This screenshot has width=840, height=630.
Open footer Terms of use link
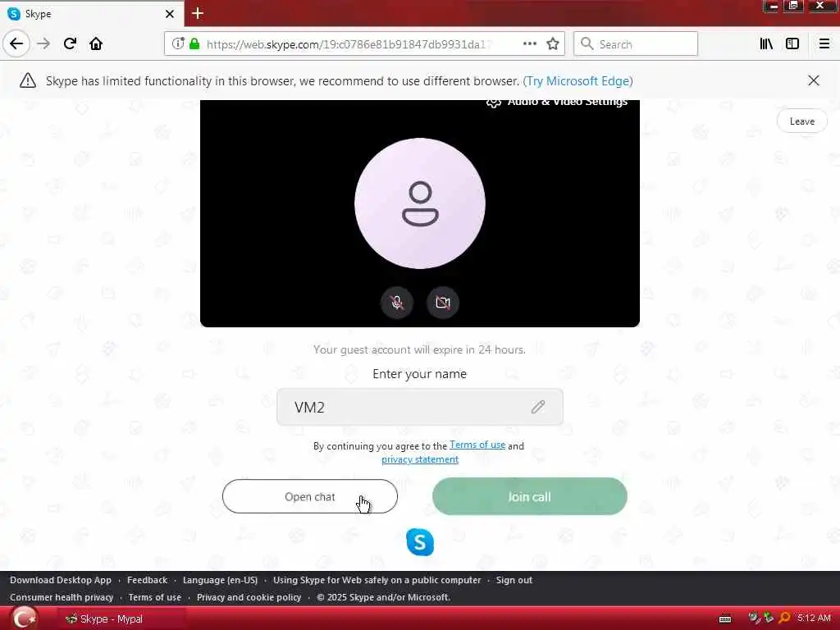pos(155,597)
